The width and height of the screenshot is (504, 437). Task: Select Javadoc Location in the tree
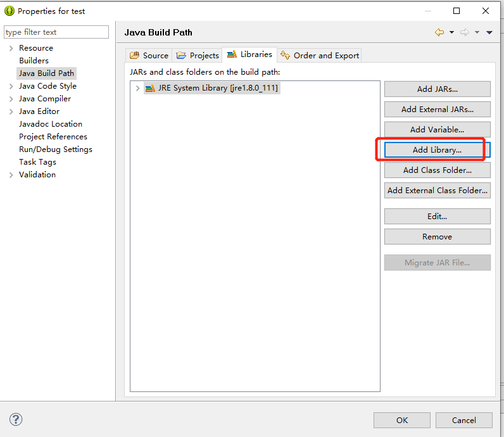point(51,124)
